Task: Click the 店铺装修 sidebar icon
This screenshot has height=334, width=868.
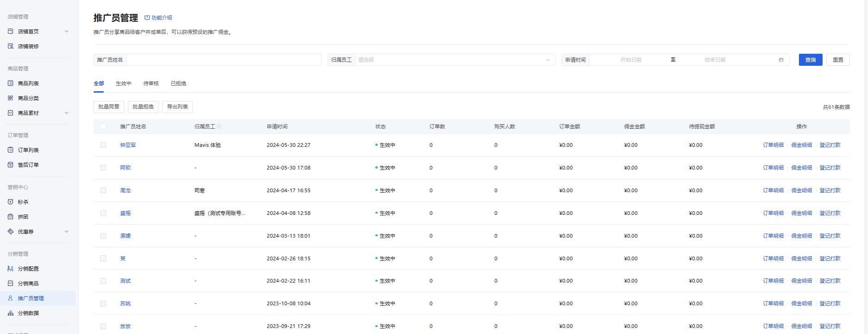Action: (11, 46)
